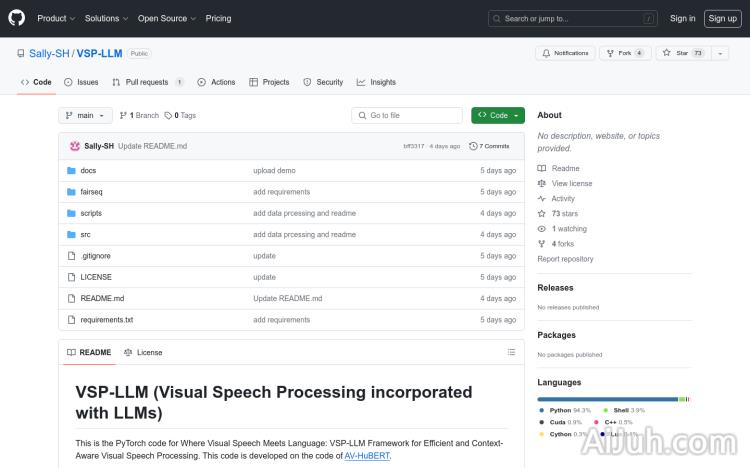Open the README outline icon
The height and width of the screenshot is (468, 750).
click(511, 352)
